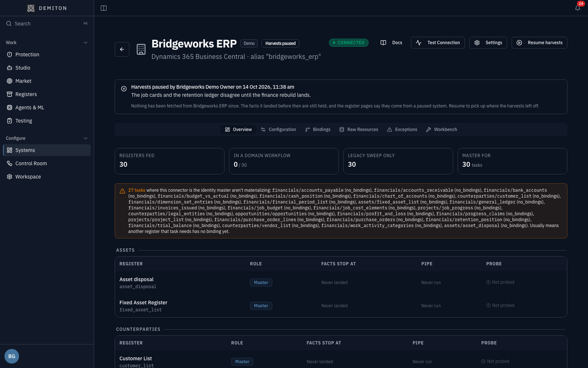Toggle the sidebar panel icon
The height and width of the screenshot is (368, 588).
(x=104, y=8)
